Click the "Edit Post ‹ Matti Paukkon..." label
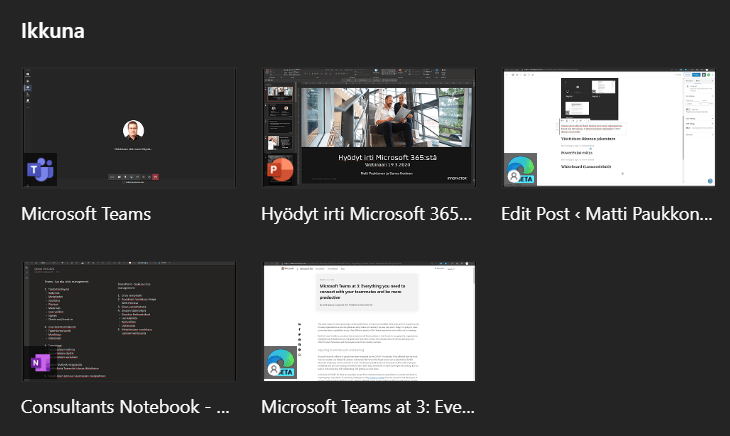The width and height of the screenshot is (730, 436). click(607, 214)
